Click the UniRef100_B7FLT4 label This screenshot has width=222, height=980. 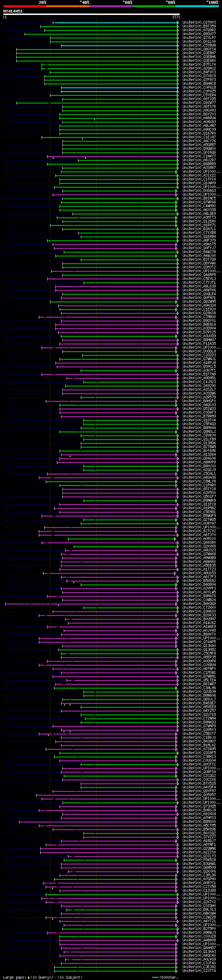199,64
